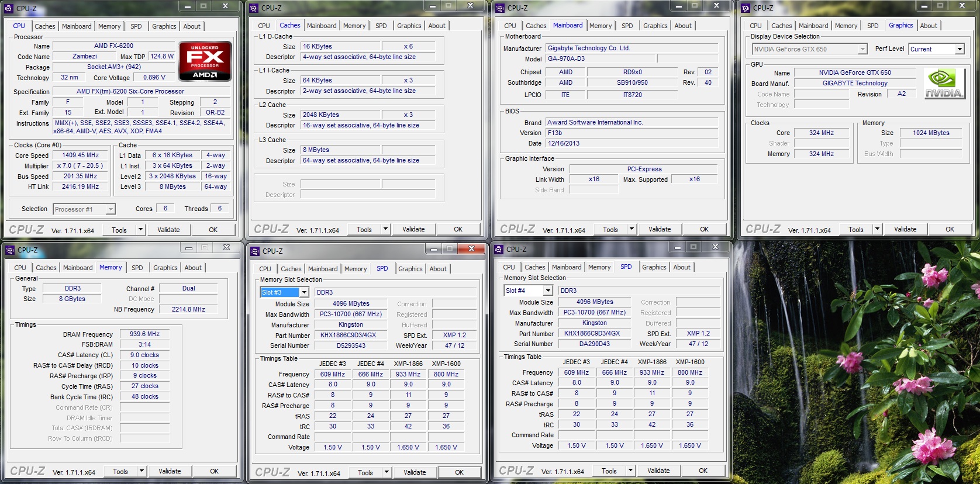Screen dimensions: 980x484
Task: Switch to the Mainboard tab in the Caches window
Action: pyautogui.click(x=322, y=26)
